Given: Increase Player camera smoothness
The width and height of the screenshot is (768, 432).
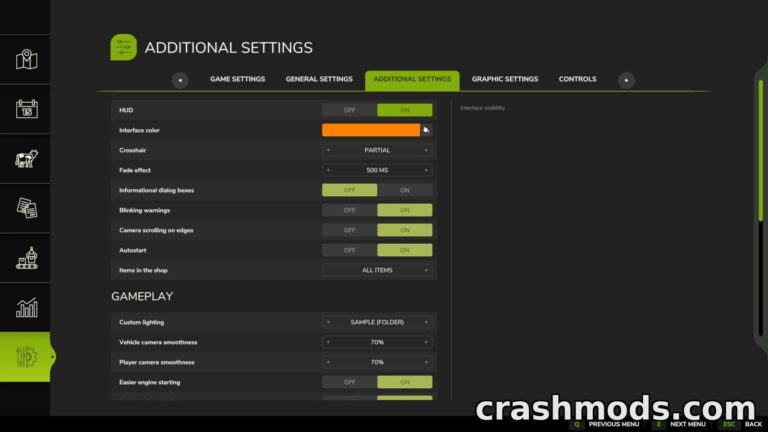Looking at the screenshot, I should pos(426,362).
